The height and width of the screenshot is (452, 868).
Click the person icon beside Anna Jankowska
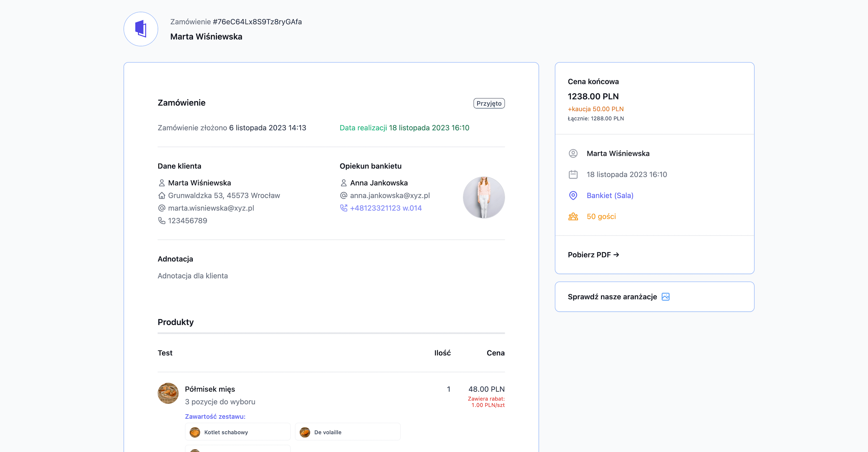(344, 183)
